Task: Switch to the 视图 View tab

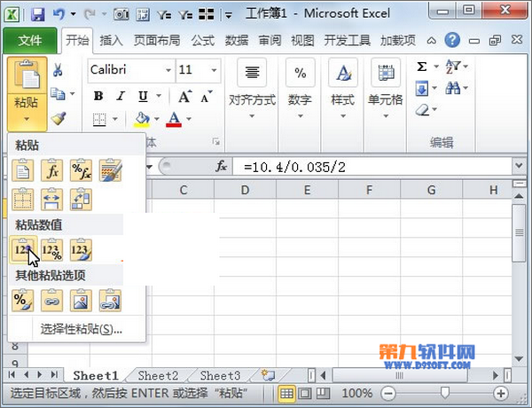Action: pos(302,41)
